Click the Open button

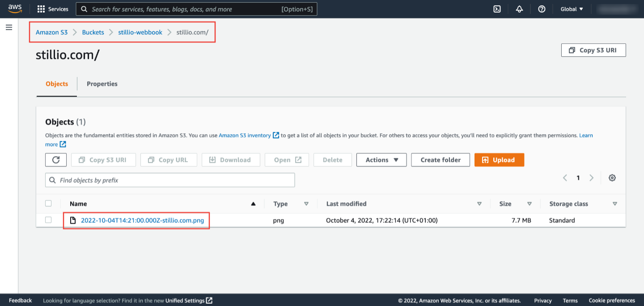(287, 160)
